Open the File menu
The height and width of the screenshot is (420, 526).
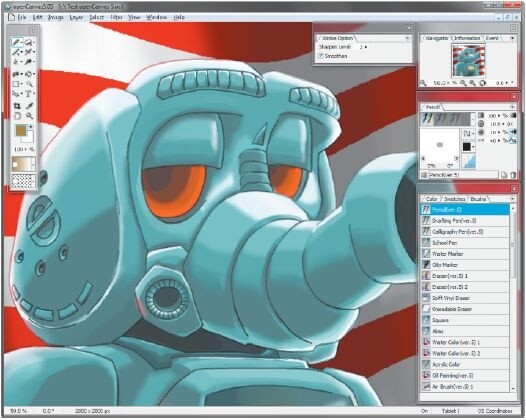click(22, 17)
